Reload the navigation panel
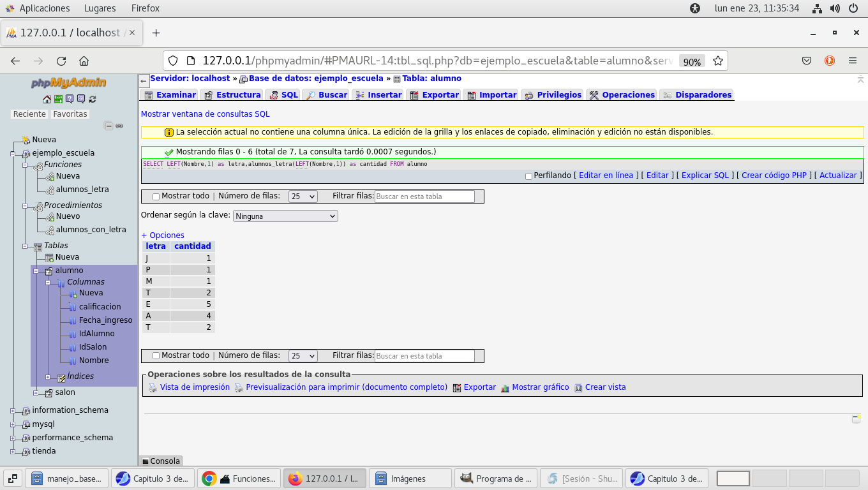This screenshot has height=490, width=868. 93,99
